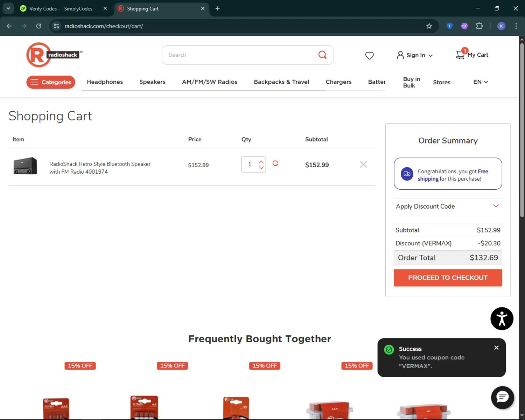Open Stores page
525x420 pixels.
coord(442,82)
